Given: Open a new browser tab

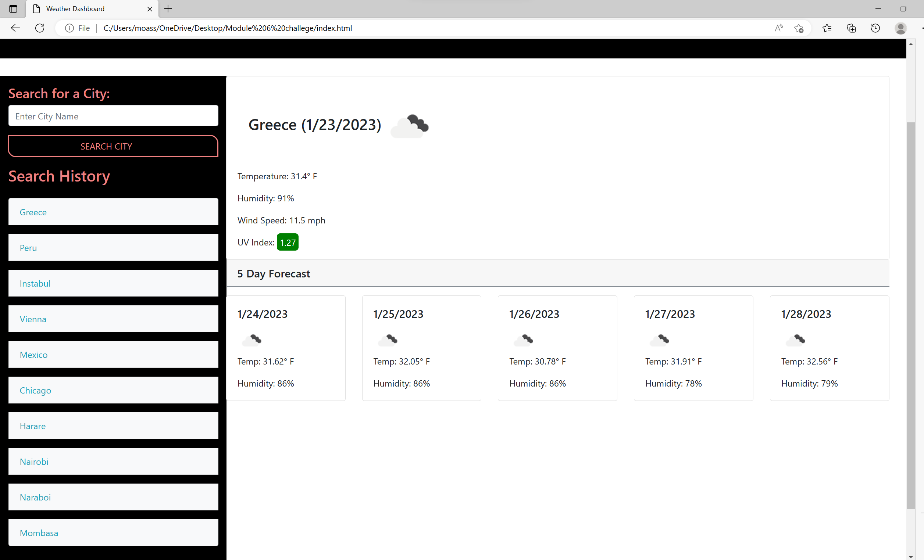Looking at the screenshot, I should coord(168,8).
